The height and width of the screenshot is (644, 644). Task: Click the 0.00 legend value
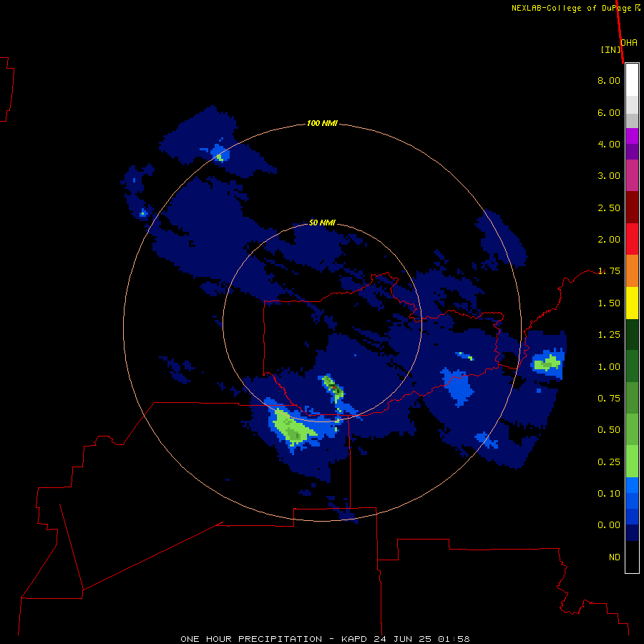609,525
